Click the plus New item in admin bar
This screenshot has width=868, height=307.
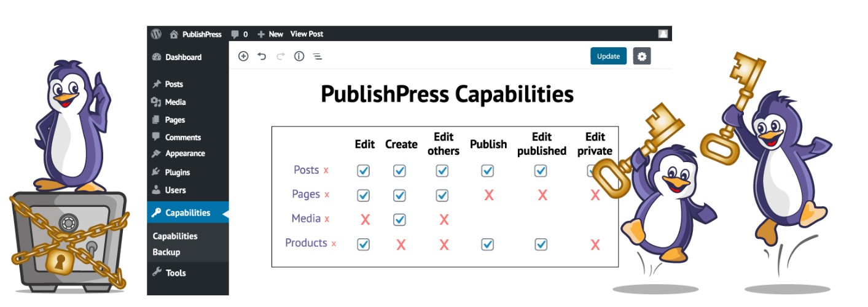click(270, 34)
